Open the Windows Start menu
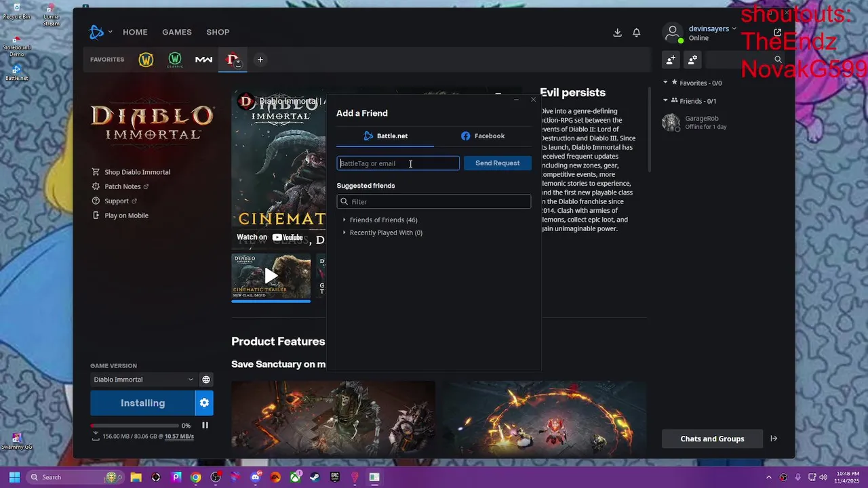Viewport: 868px width, 488px height. pyautogui.click(x=14, y=477)
